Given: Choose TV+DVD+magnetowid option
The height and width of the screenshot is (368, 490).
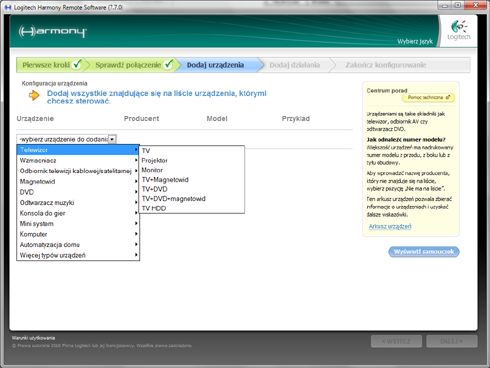Looking at the screenshot, I should pos(192,199).
